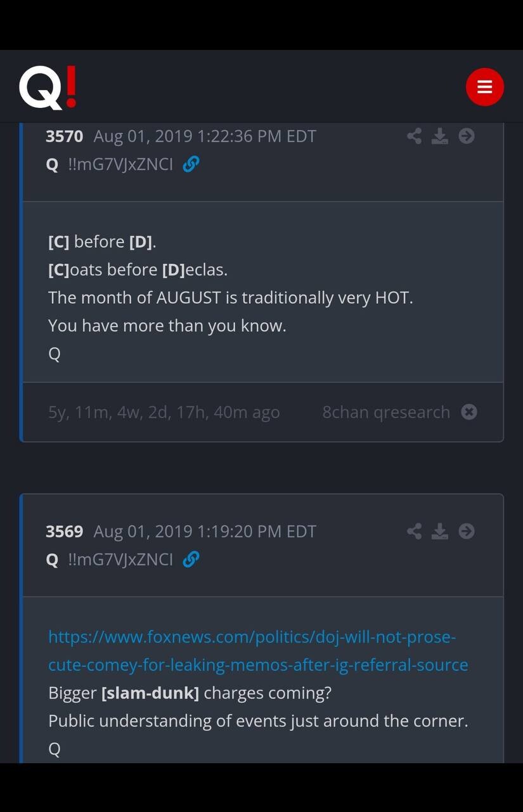
Task: Click the relative time '5y, 11m' ago text
Action: coord(164,412)
